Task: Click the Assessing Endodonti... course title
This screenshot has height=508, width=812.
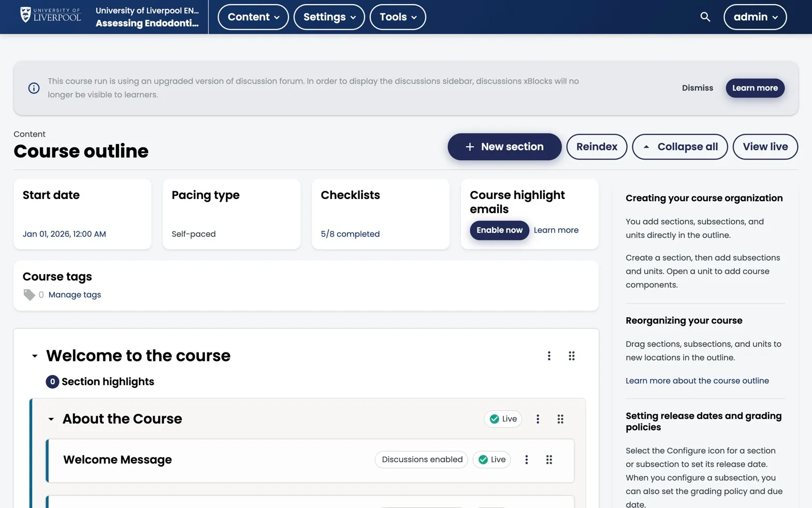Action: pyautogui.click(x=147, y=23)
